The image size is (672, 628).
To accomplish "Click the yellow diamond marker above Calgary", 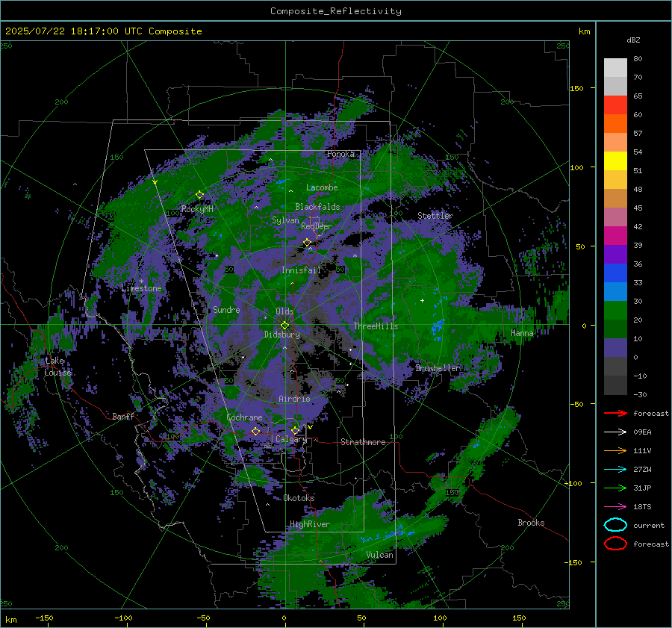I will 295,430.
